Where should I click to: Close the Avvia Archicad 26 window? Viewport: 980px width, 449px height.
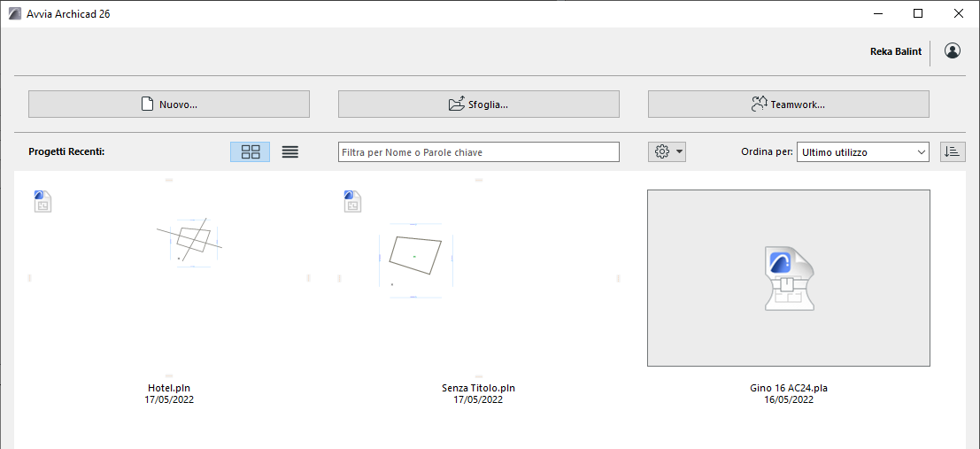click(959, 14)
